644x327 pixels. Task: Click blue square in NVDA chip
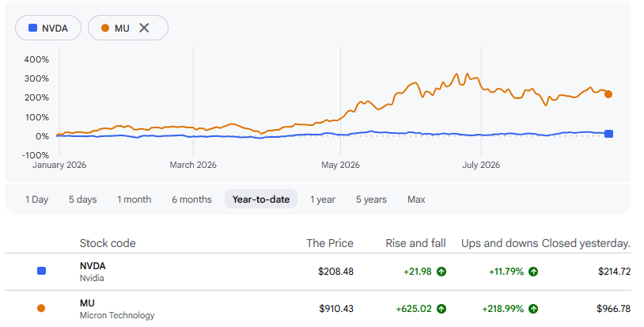[32, 28]
